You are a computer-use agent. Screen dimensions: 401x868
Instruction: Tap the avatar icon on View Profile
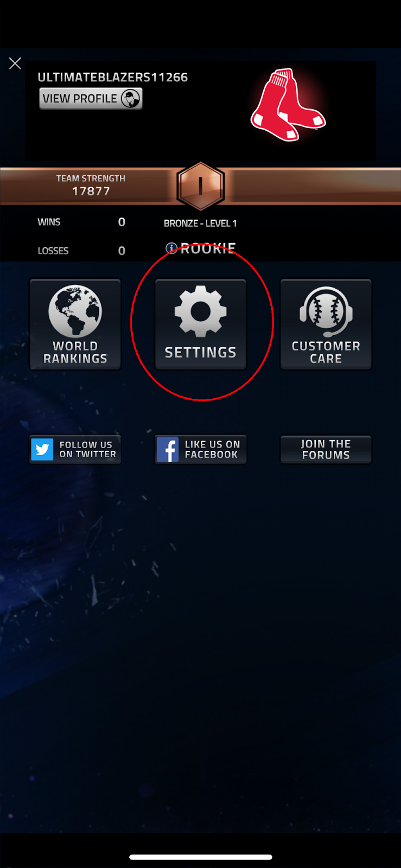tap(131, 99)
